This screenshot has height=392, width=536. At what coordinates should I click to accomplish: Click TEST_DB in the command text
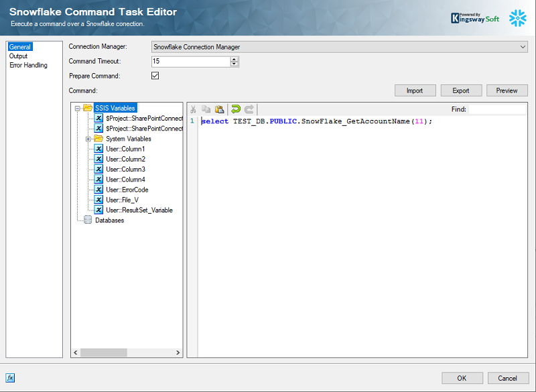(249, 121)
